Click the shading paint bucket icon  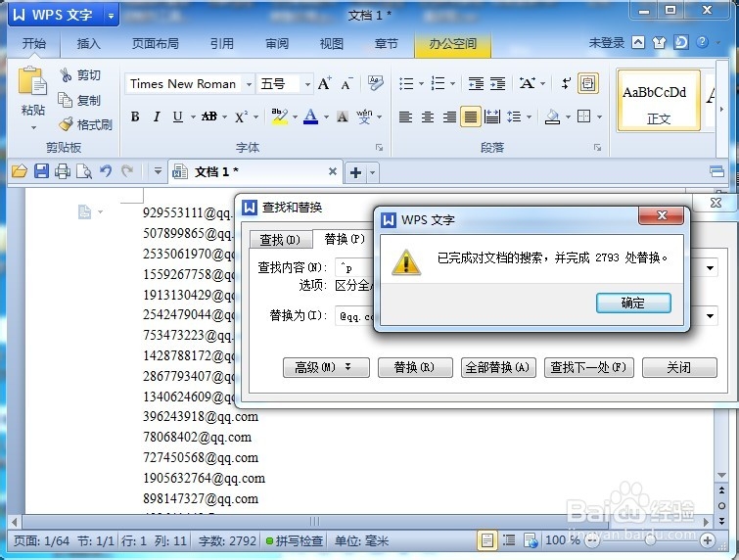(552, 117)
